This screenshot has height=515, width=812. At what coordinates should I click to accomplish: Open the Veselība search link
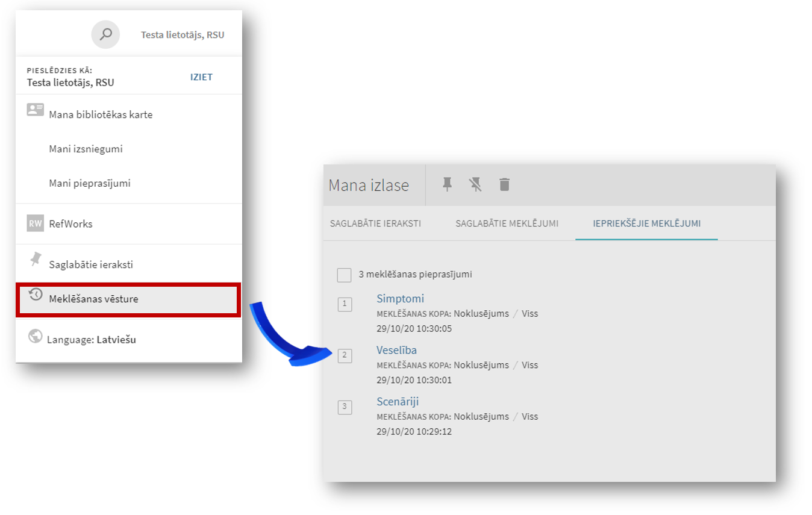click(x=396, y=350)
